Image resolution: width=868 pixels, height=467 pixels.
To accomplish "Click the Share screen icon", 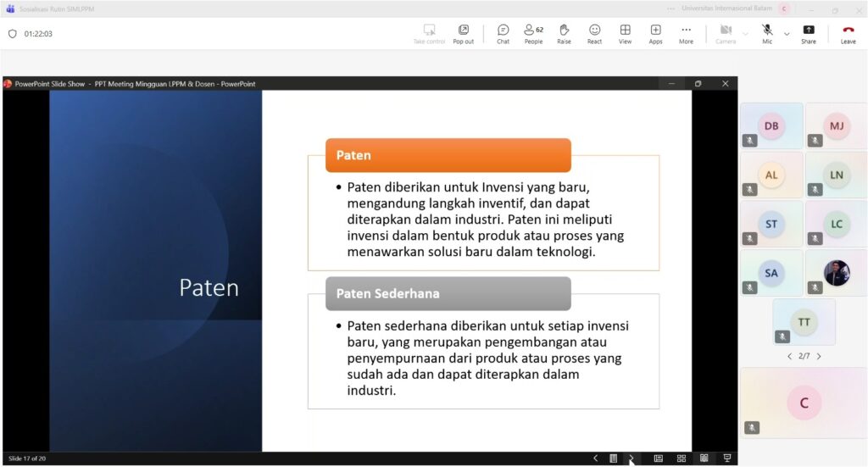I will [x=808, y=34].
